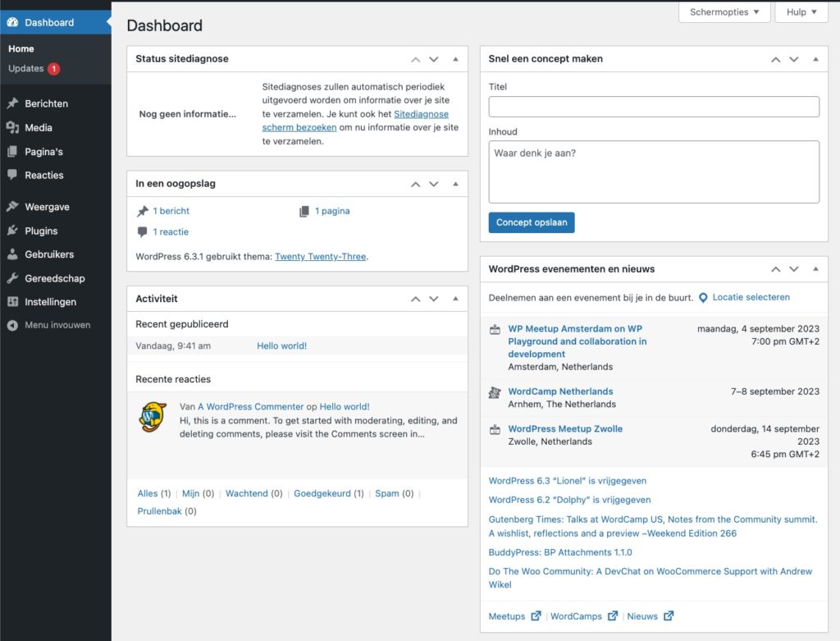This screenshot has height=641, width=840.
Task: Collapse the Status sitediagnose panel
Action: tap(455, 59)
